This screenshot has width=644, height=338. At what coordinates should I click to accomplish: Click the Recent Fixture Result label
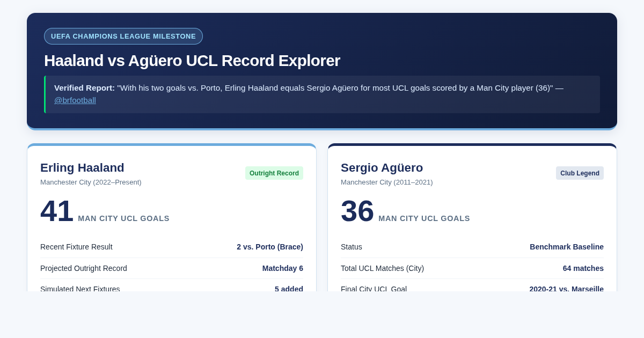click(76, 247)
